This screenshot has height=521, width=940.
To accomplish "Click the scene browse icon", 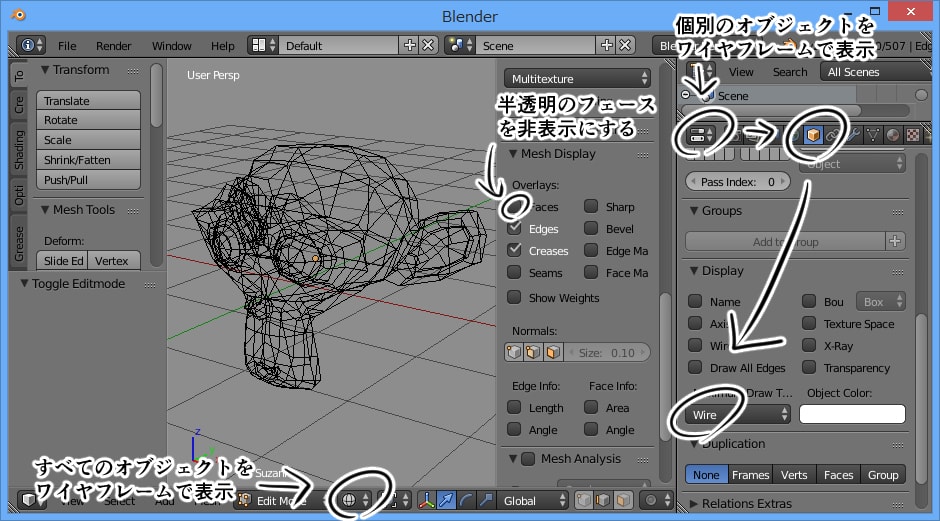I will 460,46.
